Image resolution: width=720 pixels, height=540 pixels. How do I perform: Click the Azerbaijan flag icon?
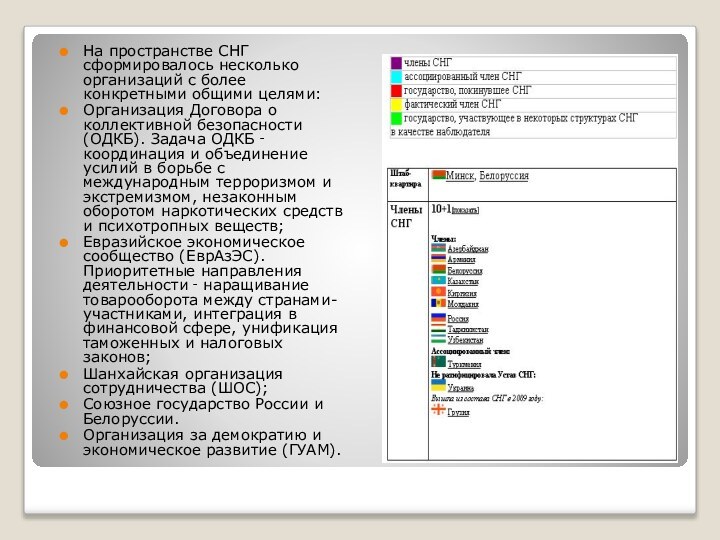click(x=438, y=249)
